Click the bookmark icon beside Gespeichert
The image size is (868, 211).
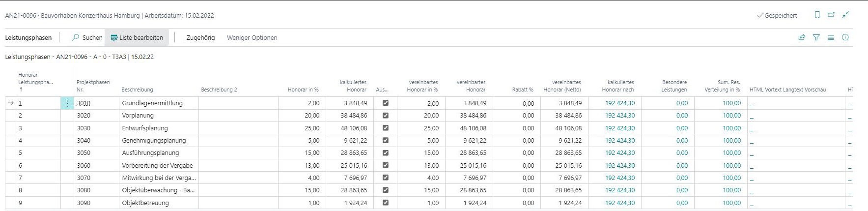click(817, 15)
